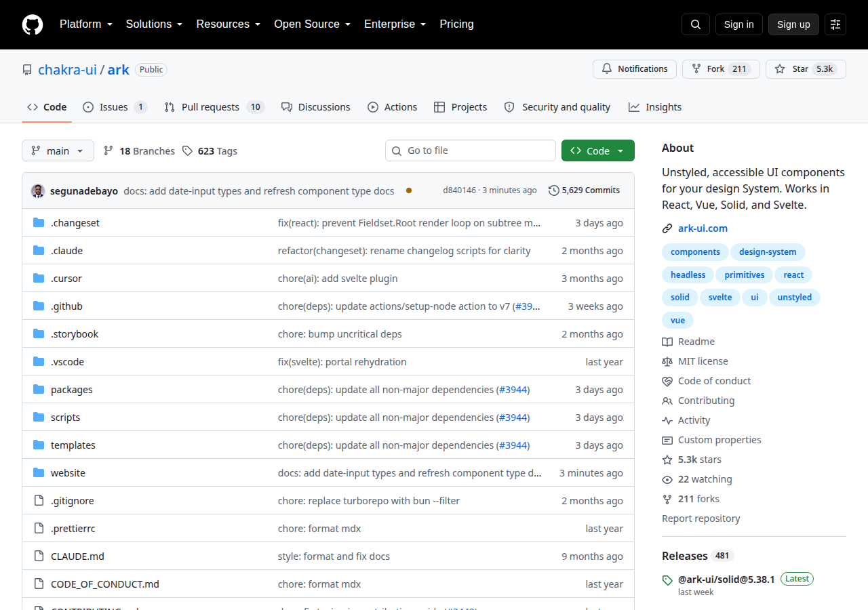868x610 pixels.
Task: Click the yellow commit status dot
Action: tap(409, 190)
